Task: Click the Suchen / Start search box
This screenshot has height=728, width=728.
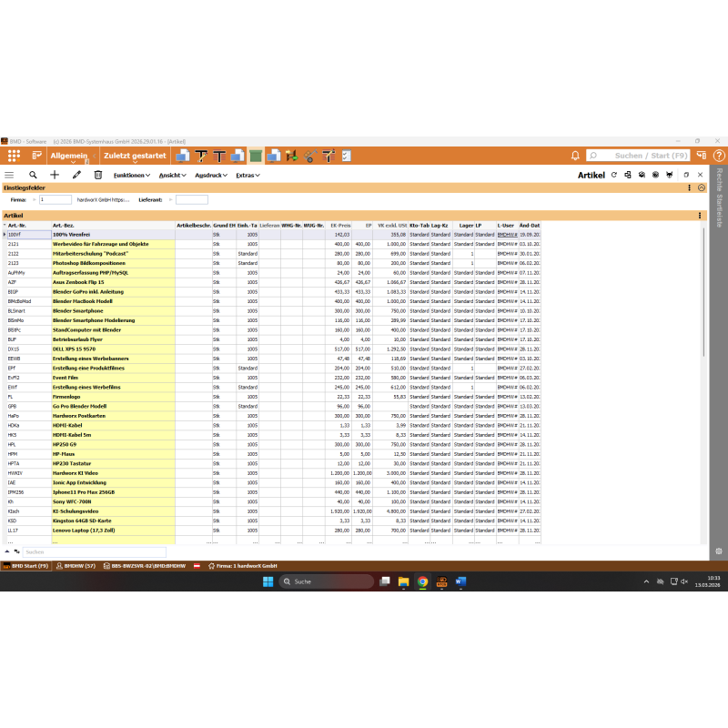Action: tap(646, 156)
